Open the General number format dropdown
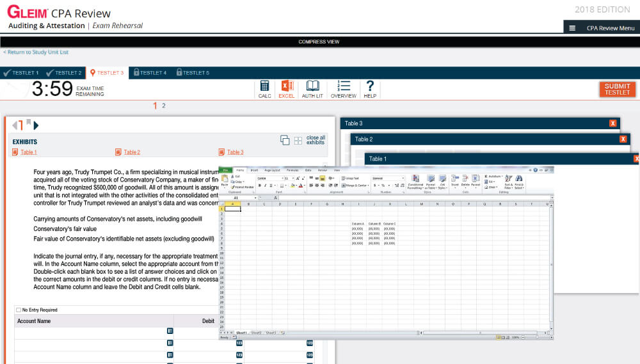 pyautogui.click(x=403, y=178)
